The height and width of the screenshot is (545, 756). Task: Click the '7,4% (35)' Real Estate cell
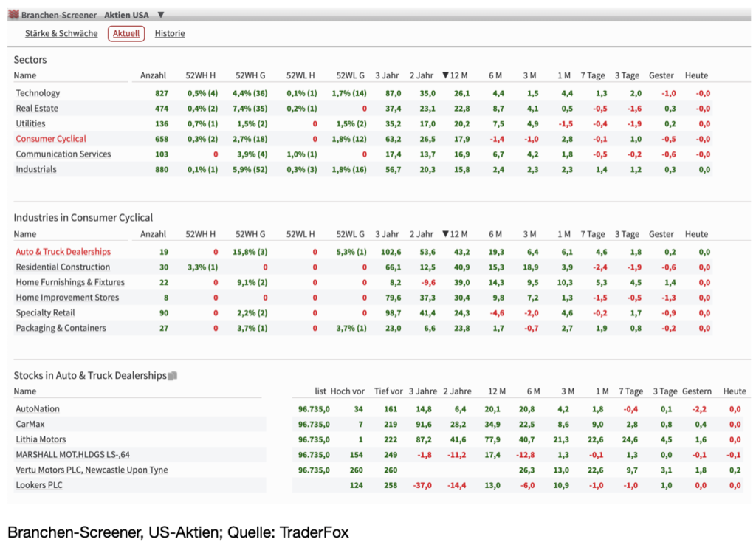250,109
